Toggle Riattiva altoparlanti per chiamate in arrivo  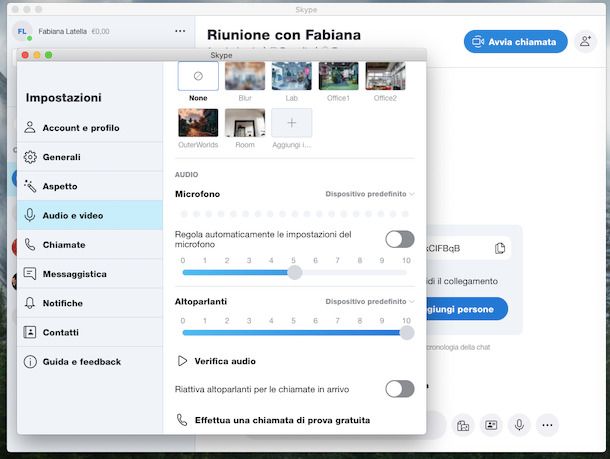tap(400, 389)
